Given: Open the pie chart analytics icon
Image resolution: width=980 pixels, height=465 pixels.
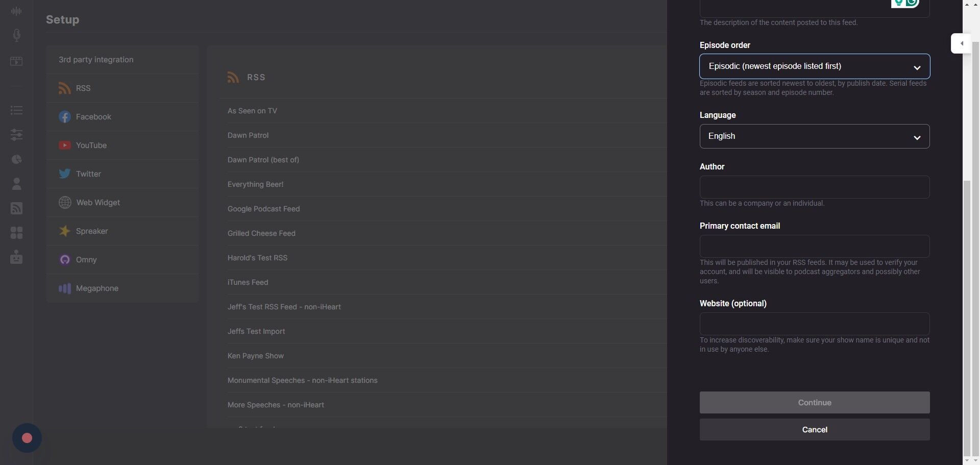Looking at the screenshot, I should pyautogui.click(x=16, y=159).
